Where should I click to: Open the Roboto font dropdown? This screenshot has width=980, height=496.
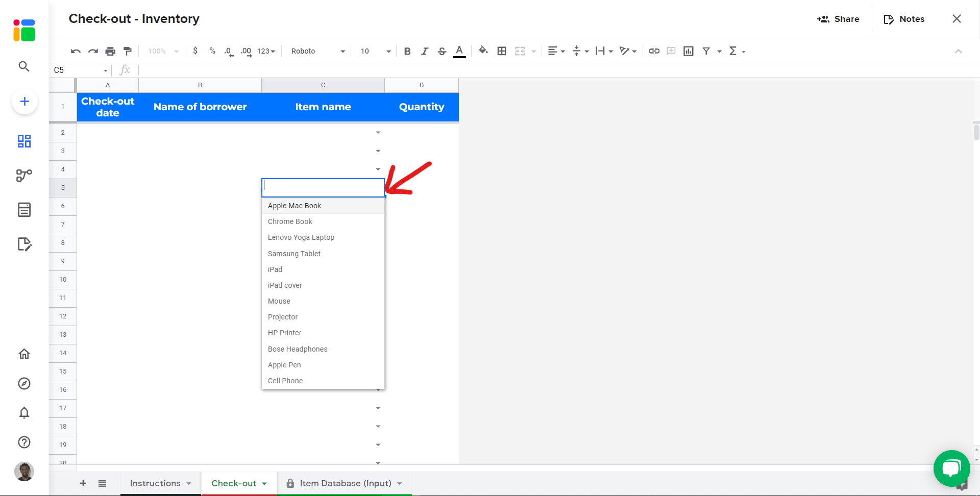coord(318,51)
